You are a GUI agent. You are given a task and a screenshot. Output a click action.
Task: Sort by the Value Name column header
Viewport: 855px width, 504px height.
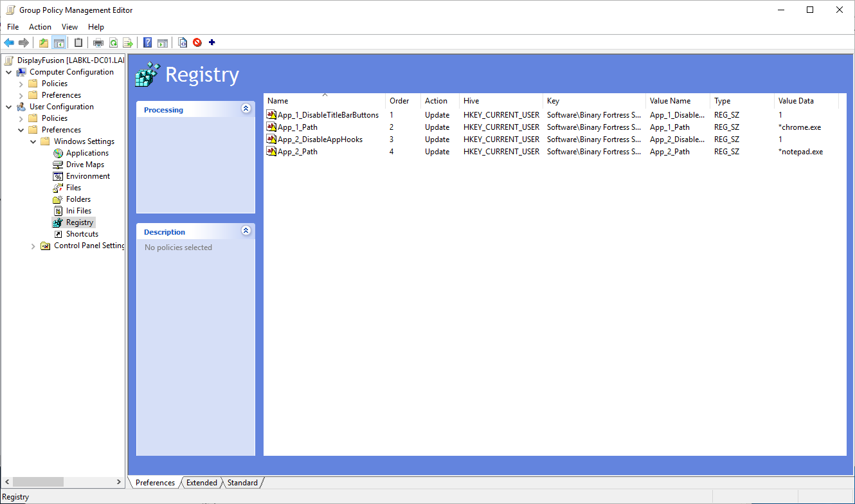[x=678, y=101]
